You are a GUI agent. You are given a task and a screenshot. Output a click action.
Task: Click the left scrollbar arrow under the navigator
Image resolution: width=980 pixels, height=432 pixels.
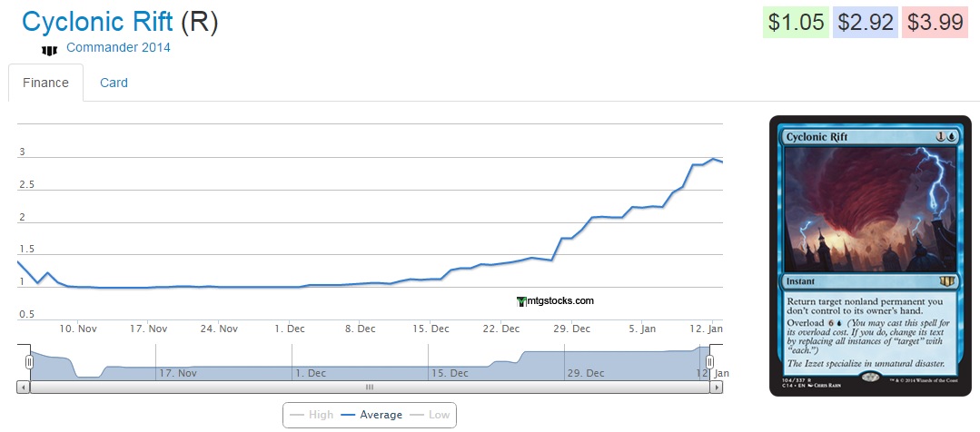click(x=23, y=387)
